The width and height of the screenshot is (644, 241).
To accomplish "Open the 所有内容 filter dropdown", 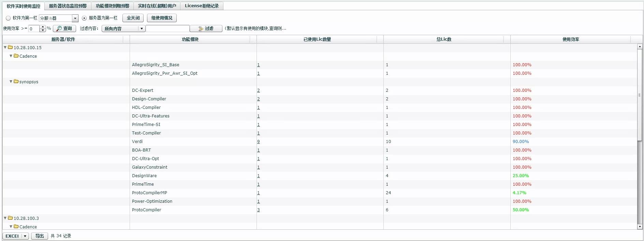I will point(123,29).
